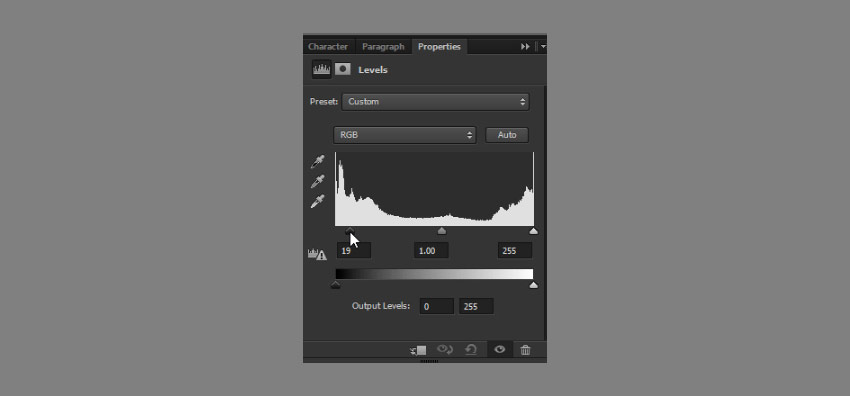Viewport: 850px width, 396px height.
Task: Grab the input highlight slider handle
Action: click(x=533, y=231)
